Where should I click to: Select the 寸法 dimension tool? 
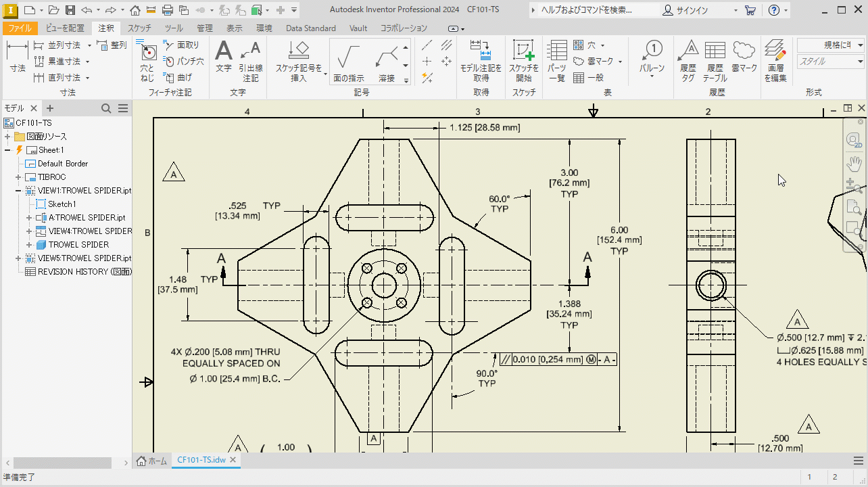point(18,57)
